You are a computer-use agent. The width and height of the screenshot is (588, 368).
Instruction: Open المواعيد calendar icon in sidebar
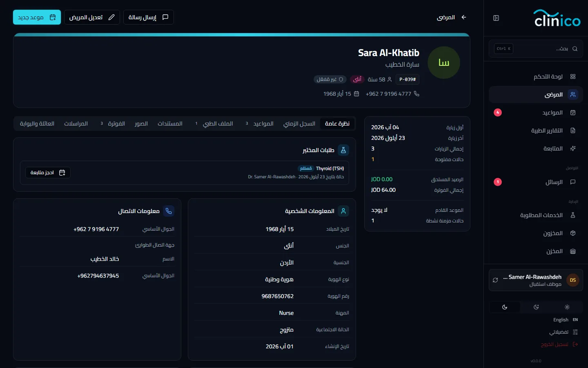[x=573, y=112]
